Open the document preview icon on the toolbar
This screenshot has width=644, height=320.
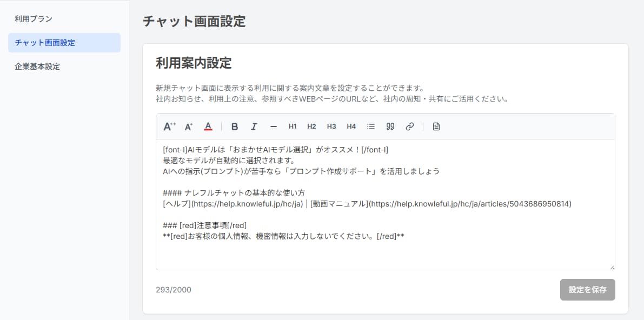tap(436, 126)
